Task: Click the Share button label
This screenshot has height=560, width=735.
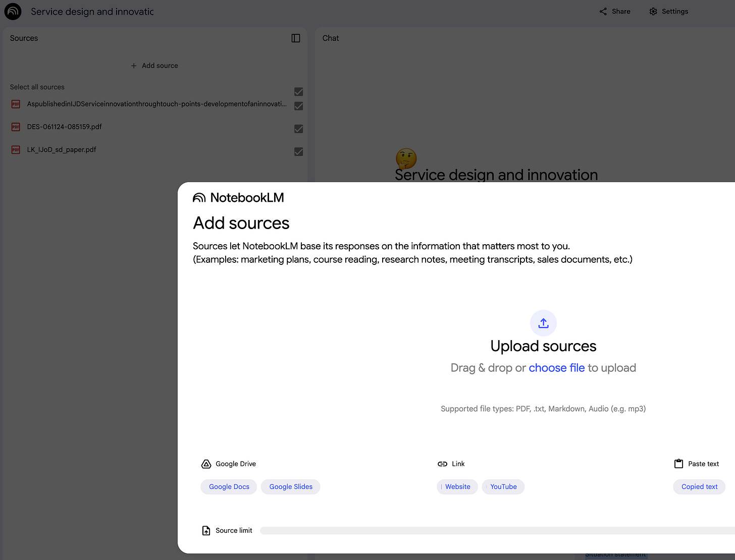Action: 621,11
